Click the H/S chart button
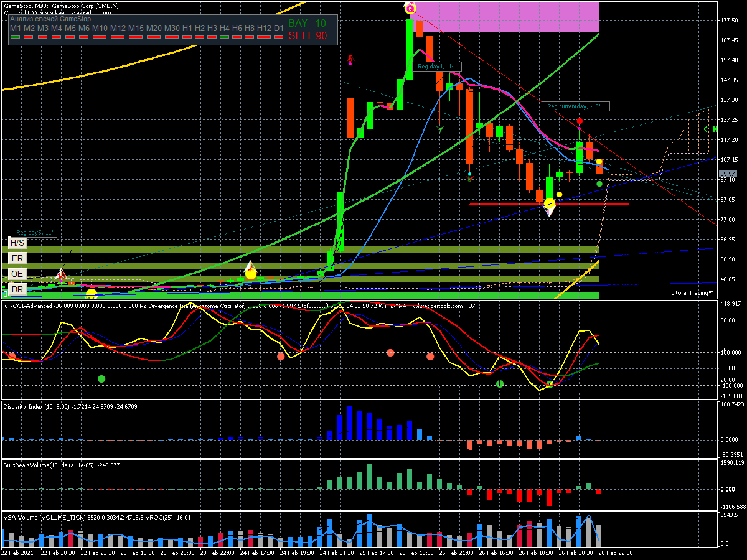The height and width of the screenshot is (560, 747). [17, 243]
